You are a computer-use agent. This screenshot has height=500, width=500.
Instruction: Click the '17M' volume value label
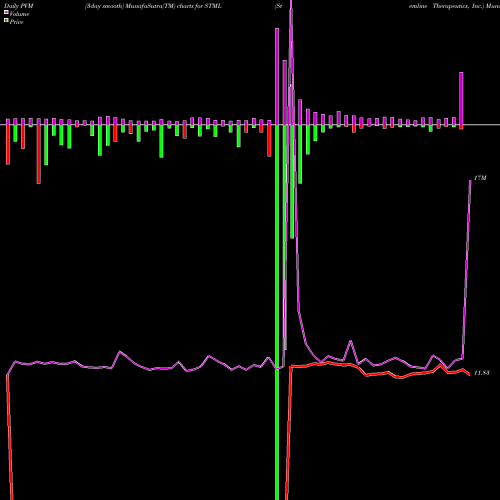click(480, 178)
